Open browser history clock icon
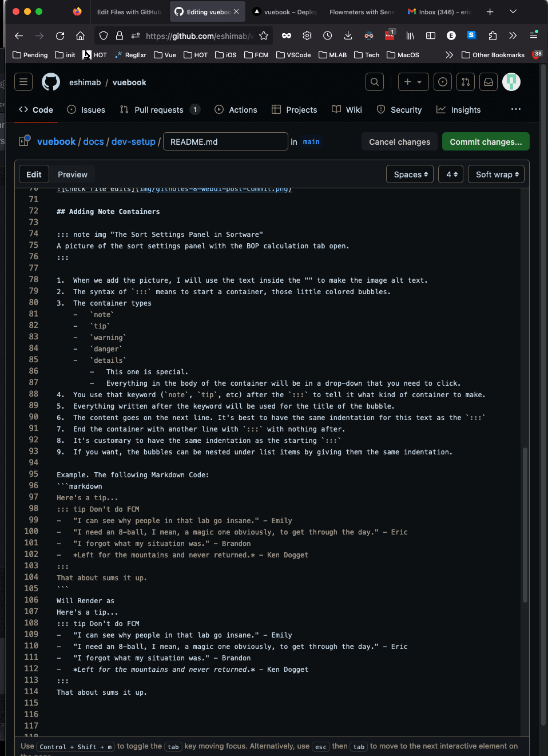Viewport: 548px width, 756px height. [328, 35]
